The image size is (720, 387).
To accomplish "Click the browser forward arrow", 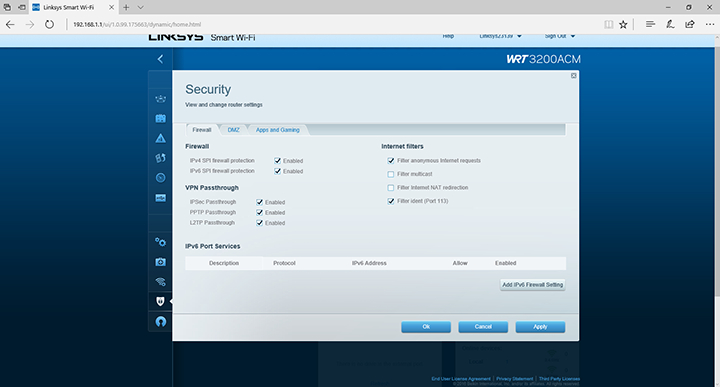I will tap(30, 24).
